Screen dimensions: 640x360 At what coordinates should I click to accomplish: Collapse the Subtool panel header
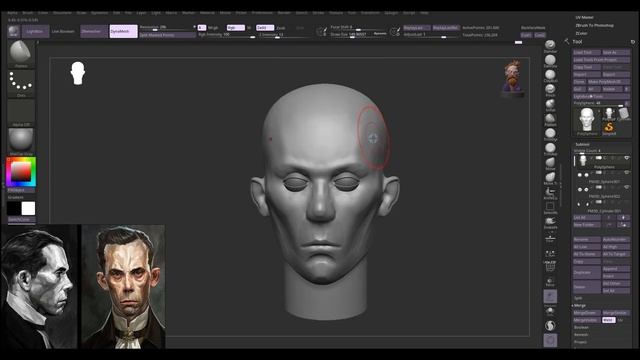[x=582, y=144]
